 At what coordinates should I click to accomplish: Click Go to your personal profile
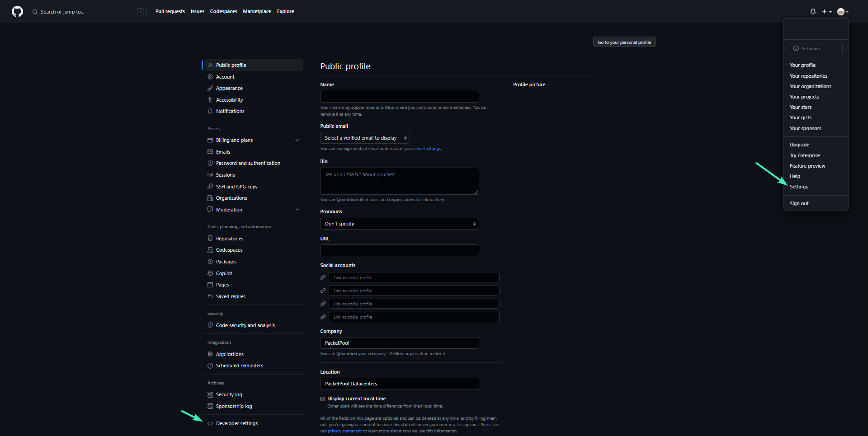click(x=624, y=42)
